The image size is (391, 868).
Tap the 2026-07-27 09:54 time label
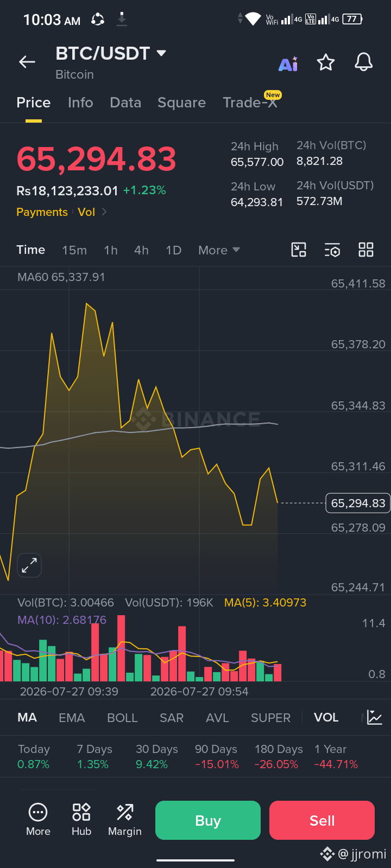(199, 692)
